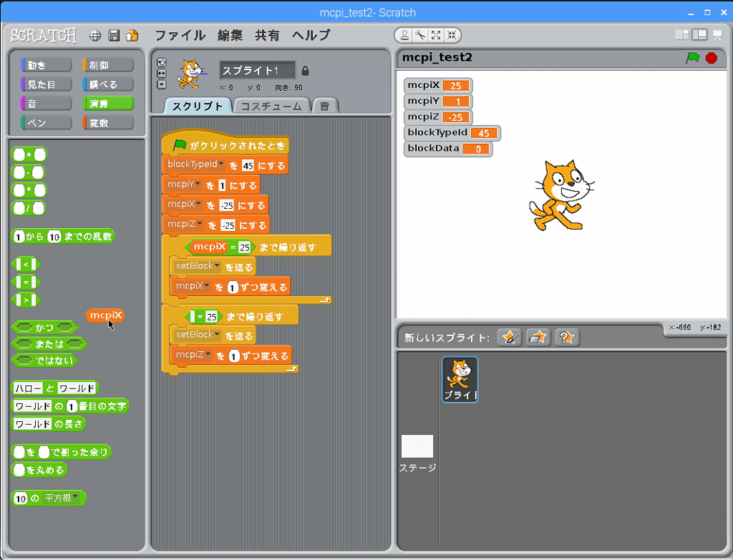Click the paint new sprite button
Viewport: 733px width, 560px height.
point(510,338)
